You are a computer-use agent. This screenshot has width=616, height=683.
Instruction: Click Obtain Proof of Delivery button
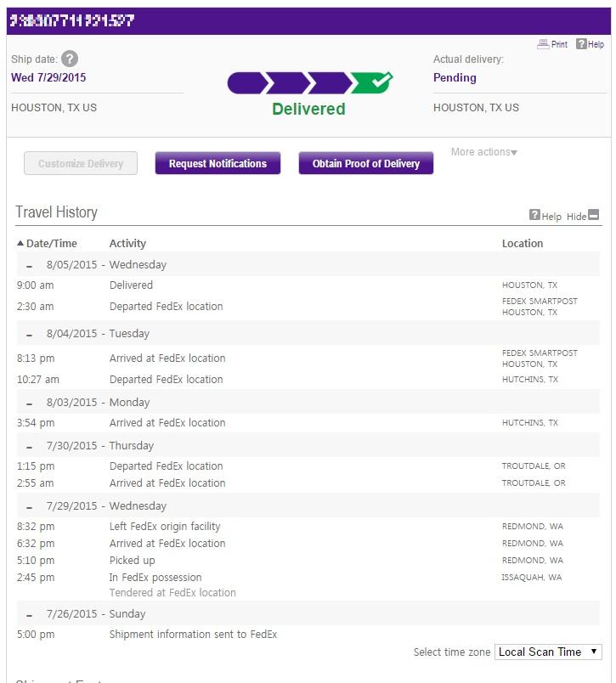pyautogui.click(x=365, y=164)
